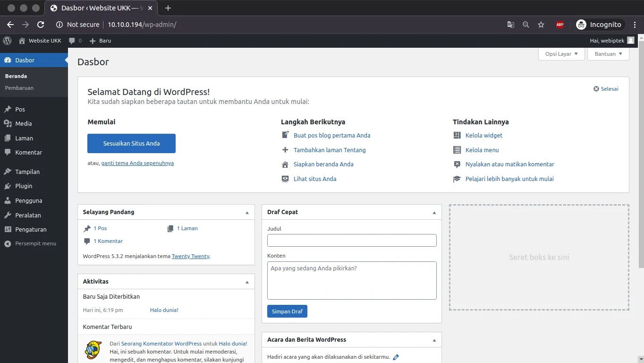Click the page vertical scrollbar
Screen dimensions: 644x363
(x=641, y=154)
